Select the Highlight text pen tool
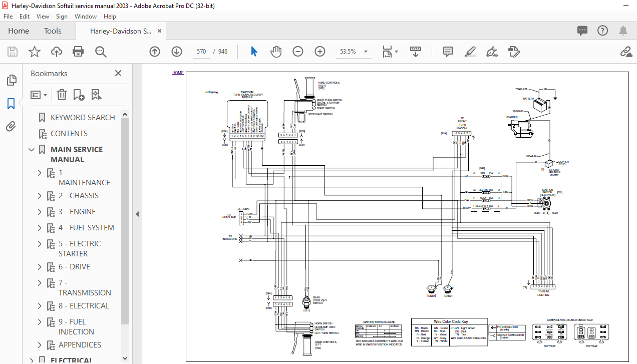637x364 pixels. click(470, 52)
